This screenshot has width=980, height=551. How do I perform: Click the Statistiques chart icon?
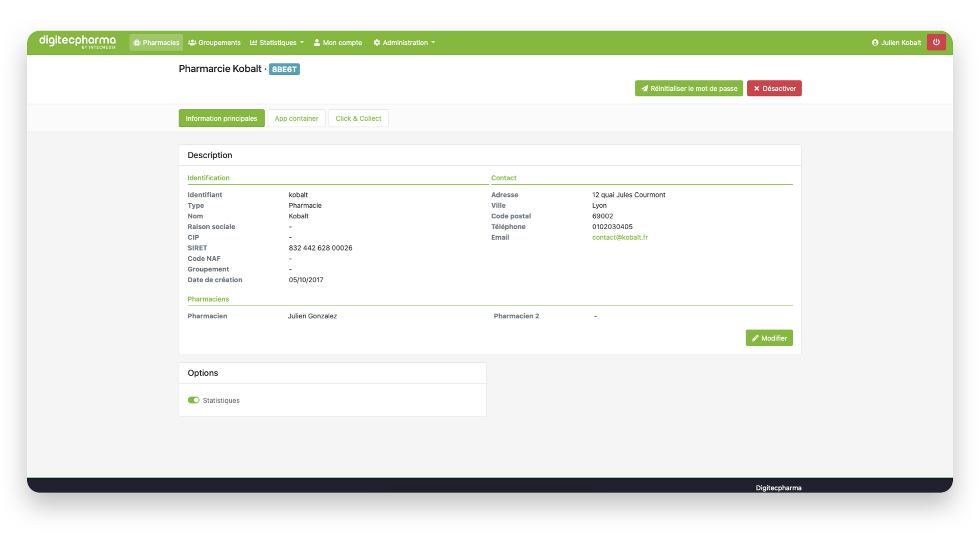pyautogui.click(x=253, y=43)
